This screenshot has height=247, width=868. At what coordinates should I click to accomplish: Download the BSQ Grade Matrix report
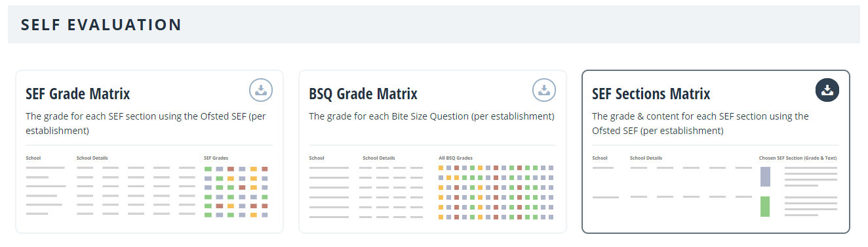[x=544, y=90]
